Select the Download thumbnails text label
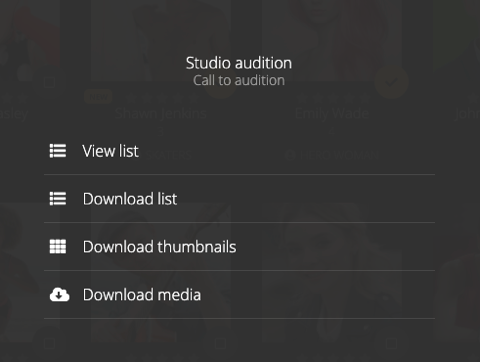Screen dimensions: 480x362 [159, 247]
